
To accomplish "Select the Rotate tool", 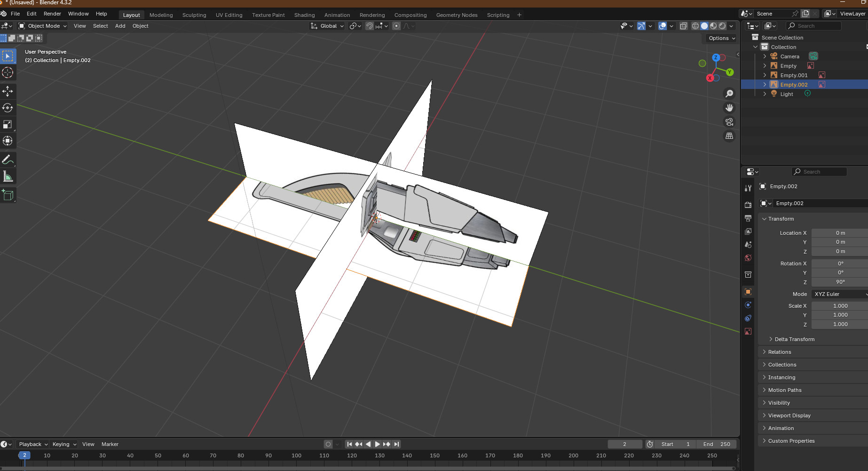I will point(8,108).
